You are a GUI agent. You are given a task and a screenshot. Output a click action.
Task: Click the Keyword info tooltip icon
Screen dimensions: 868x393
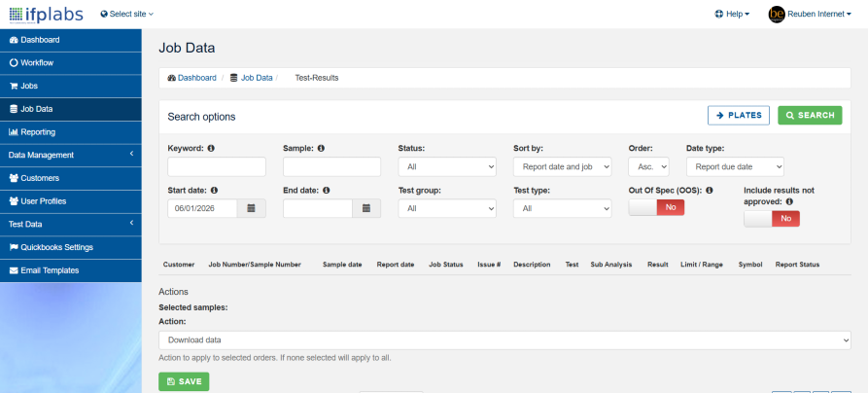point(211,149)
